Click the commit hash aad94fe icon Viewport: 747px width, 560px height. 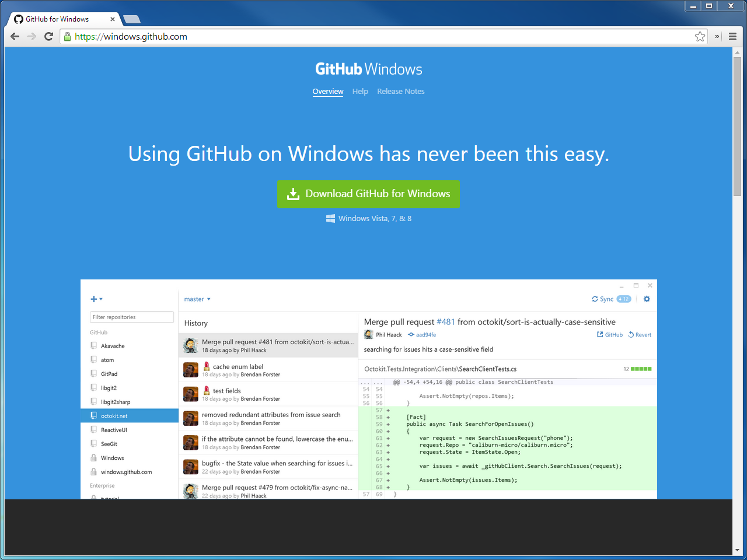411,335
